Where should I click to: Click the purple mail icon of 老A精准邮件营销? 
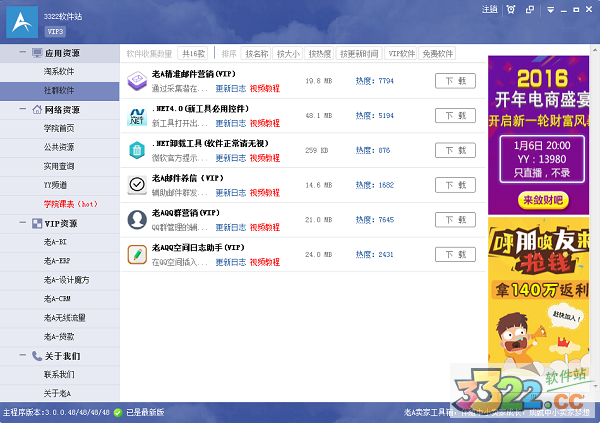[137, 81]
